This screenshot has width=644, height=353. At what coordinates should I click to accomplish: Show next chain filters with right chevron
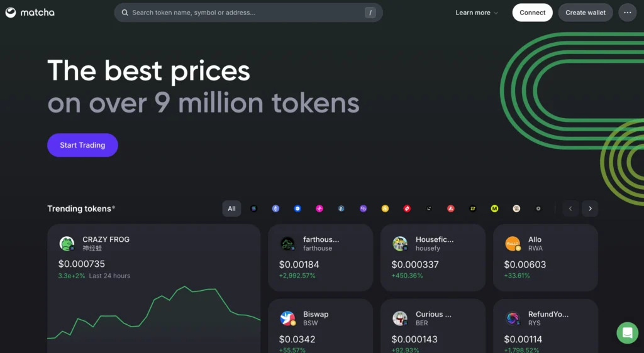click(590, 209)
